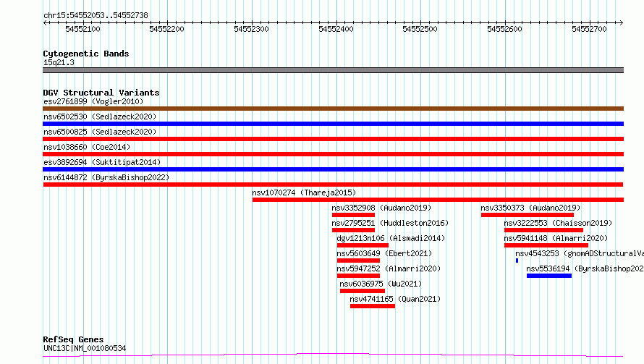Click red bar under nsv4741165
The image size is (644, 364).
tap(373, 306)
